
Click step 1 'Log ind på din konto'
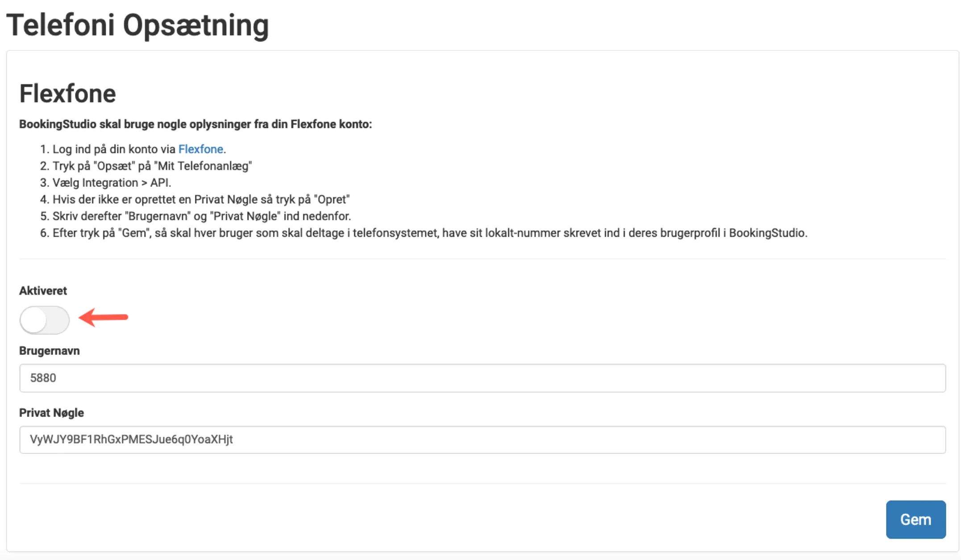tap(114, 149)
